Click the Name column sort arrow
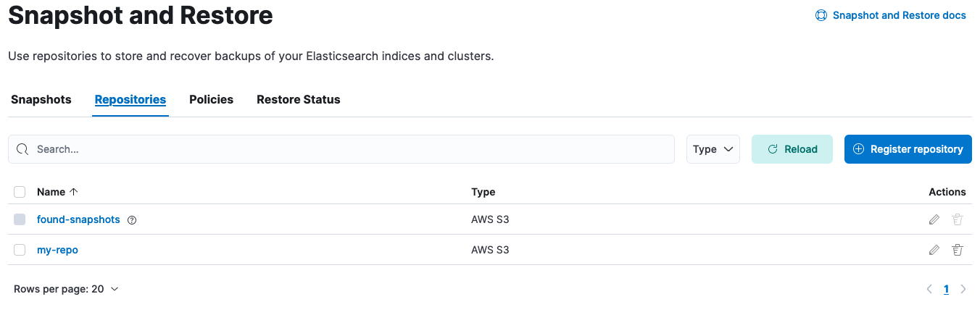 [73, 192]
